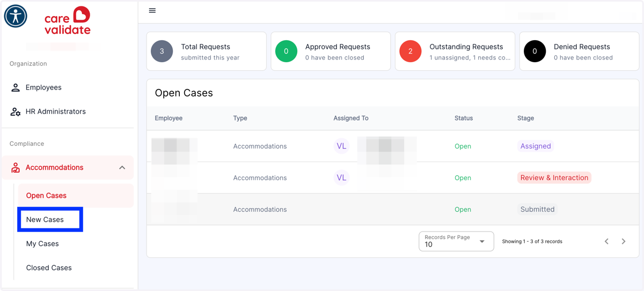The width and height of the screenshot is (644, 291).
Task: Click the Compliance section label
Action: [27, 144]
